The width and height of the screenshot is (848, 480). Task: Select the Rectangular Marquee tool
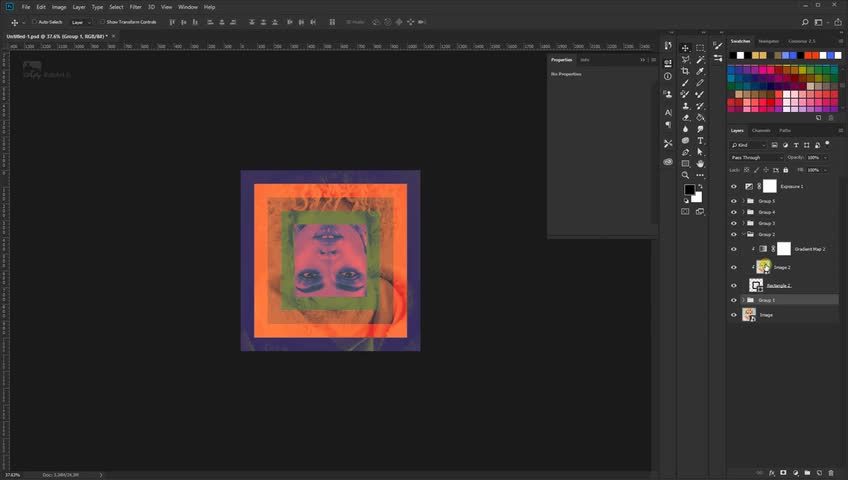[x=700, y=48]
